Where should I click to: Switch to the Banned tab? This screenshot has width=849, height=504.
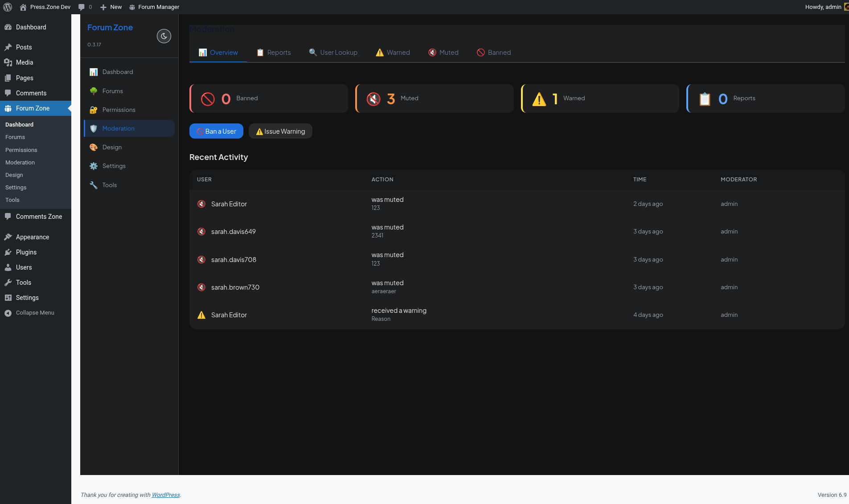point(494,53)
